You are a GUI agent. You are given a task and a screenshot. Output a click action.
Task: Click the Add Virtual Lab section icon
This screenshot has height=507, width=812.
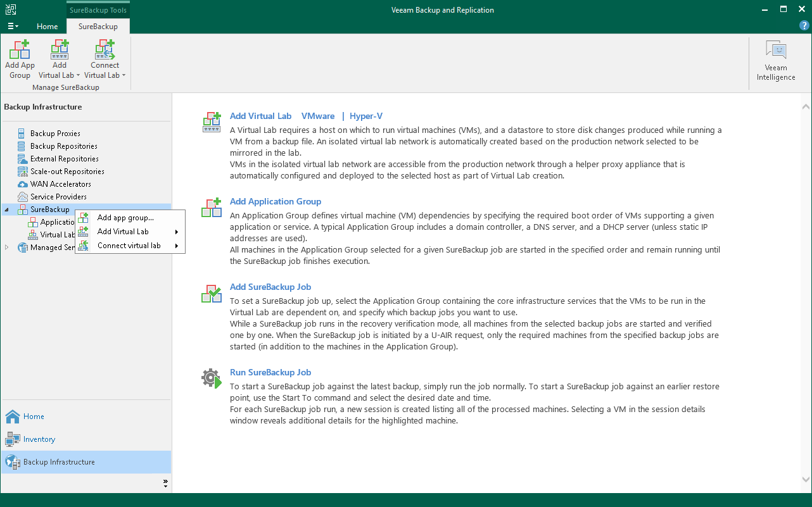tap(212, 122)
